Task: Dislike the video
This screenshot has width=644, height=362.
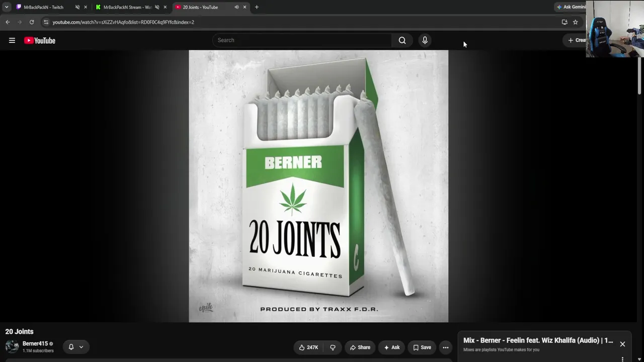Action: 333,347
